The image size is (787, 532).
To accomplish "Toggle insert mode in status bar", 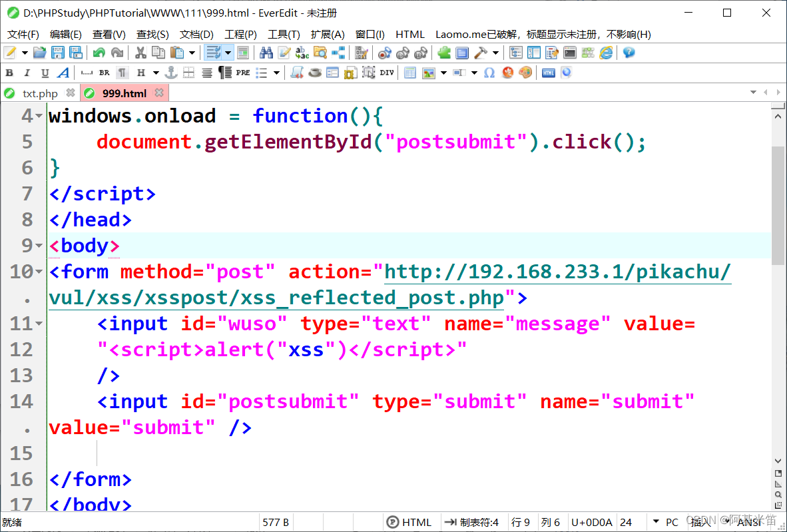I will [701, 522].
